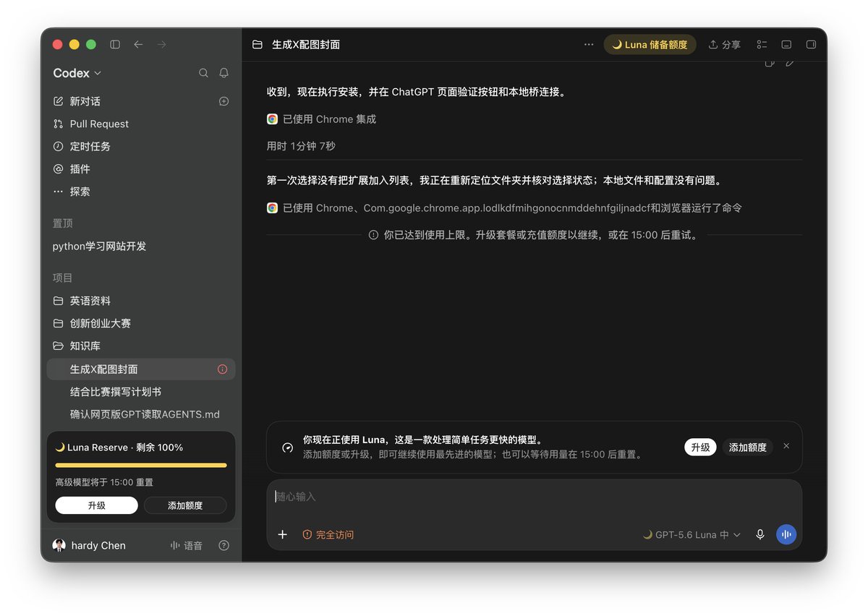Click the Pull Request branch icon

(59, 124)
